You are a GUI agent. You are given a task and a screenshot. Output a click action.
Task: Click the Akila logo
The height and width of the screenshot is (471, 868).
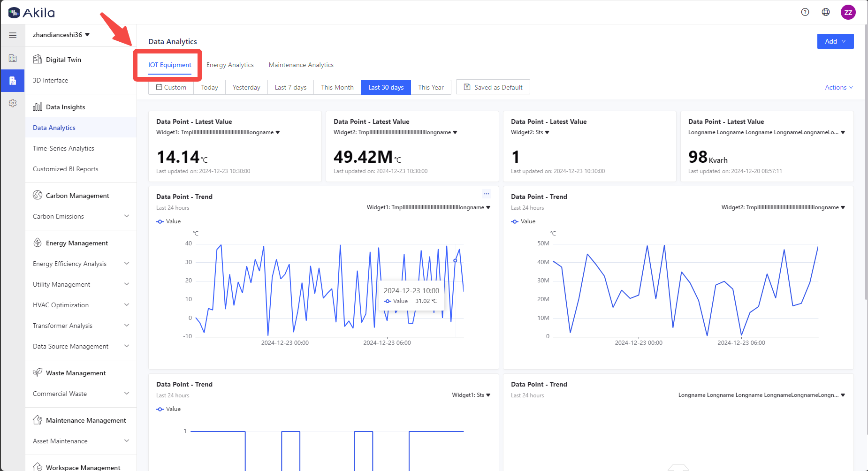click(31, 13)
